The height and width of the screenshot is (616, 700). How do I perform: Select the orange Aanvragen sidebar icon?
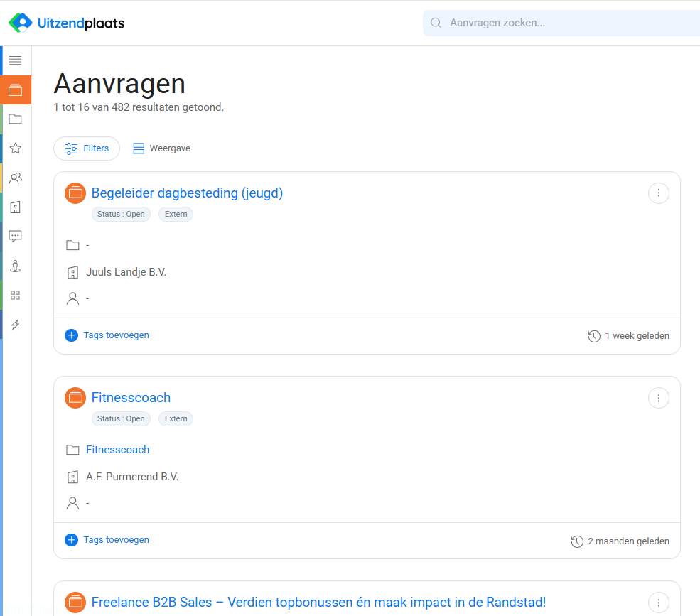click(x=15, y=90)
